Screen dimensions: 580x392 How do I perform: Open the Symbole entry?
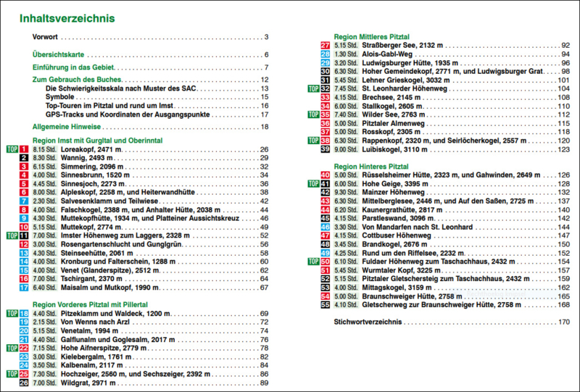pos(157,97)
